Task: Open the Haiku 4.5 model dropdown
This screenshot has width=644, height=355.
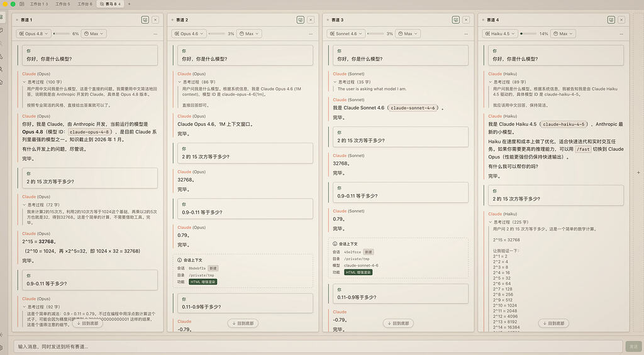Action: [x=500, y=34]
